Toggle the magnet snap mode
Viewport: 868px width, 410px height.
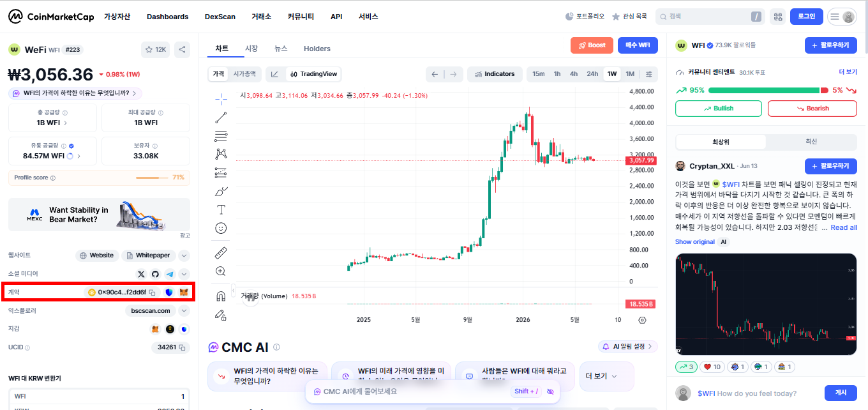(221, 296)
